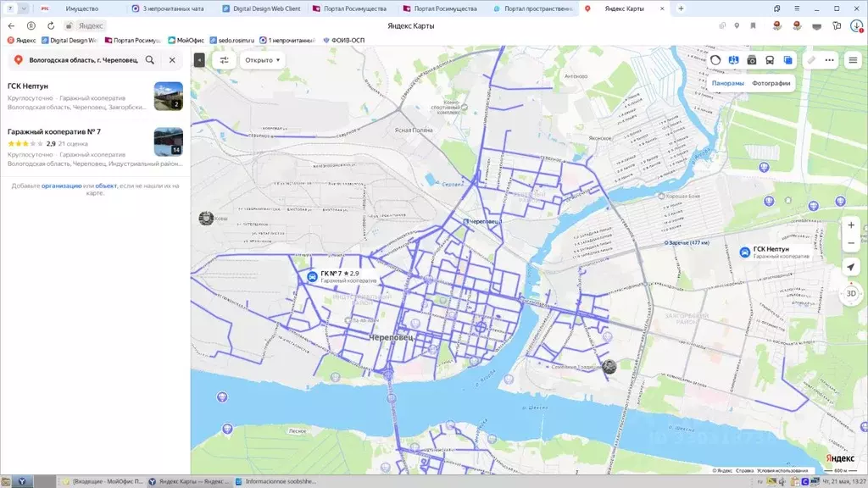Toggle the 3D map view

click(x=851, y=293)
